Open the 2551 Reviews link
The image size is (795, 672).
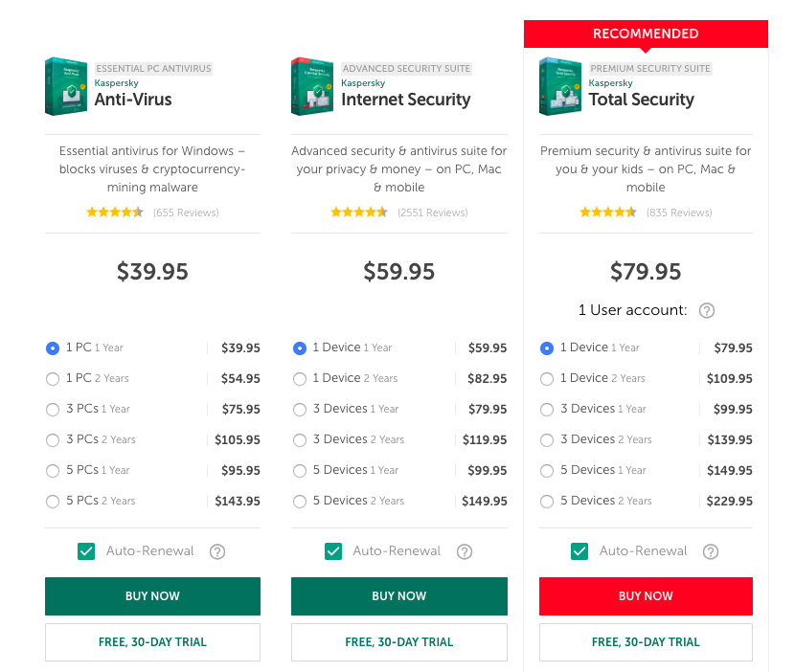432,213
